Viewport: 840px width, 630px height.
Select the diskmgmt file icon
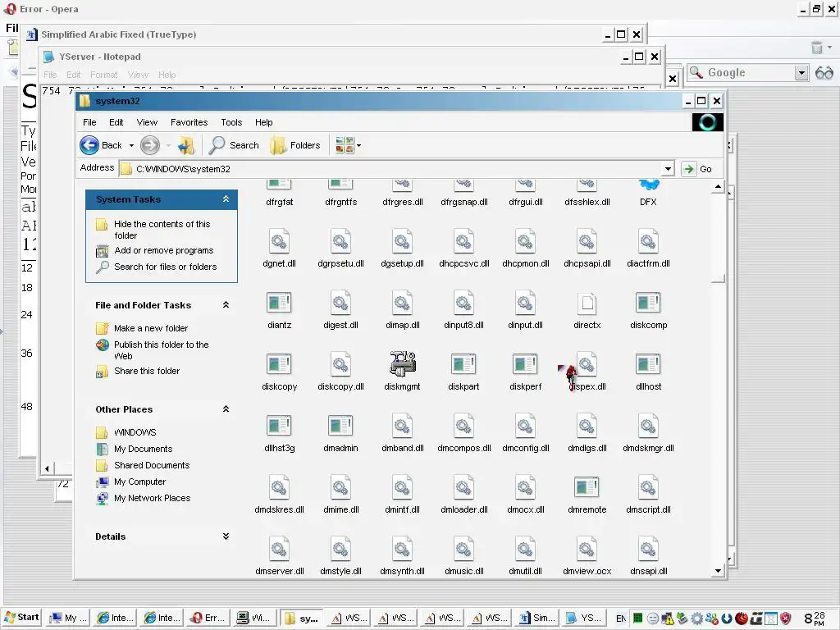402,363
